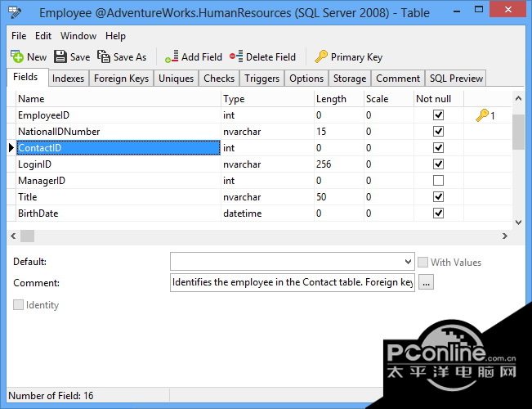
Task: Click the horizontal scrollbar left arrow
Action: tap(13, 236)
